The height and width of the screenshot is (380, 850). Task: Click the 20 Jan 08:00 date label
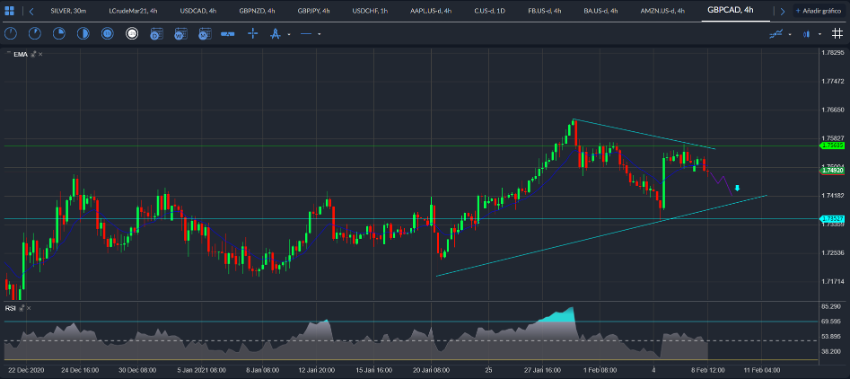pyautogui.click(x=431, y=370)
